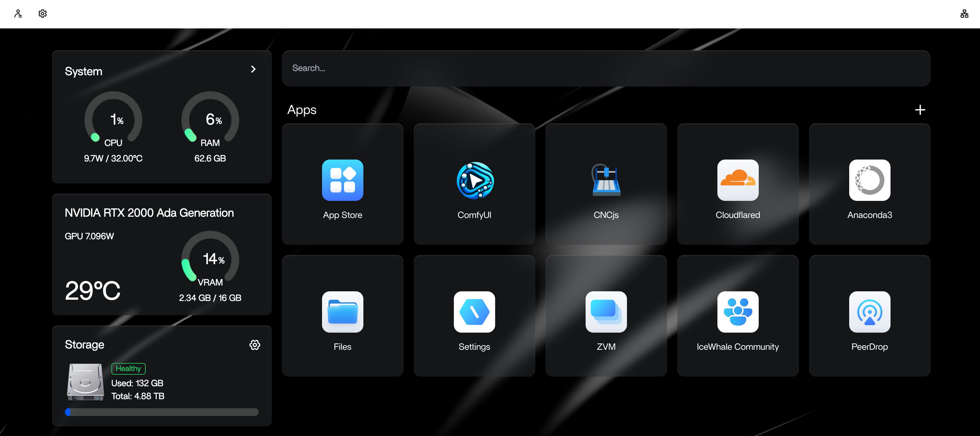Click the Used: 132 GB text
Image resolution: width=980 pixels, height=436 pixels.
[x=137, y=383]
